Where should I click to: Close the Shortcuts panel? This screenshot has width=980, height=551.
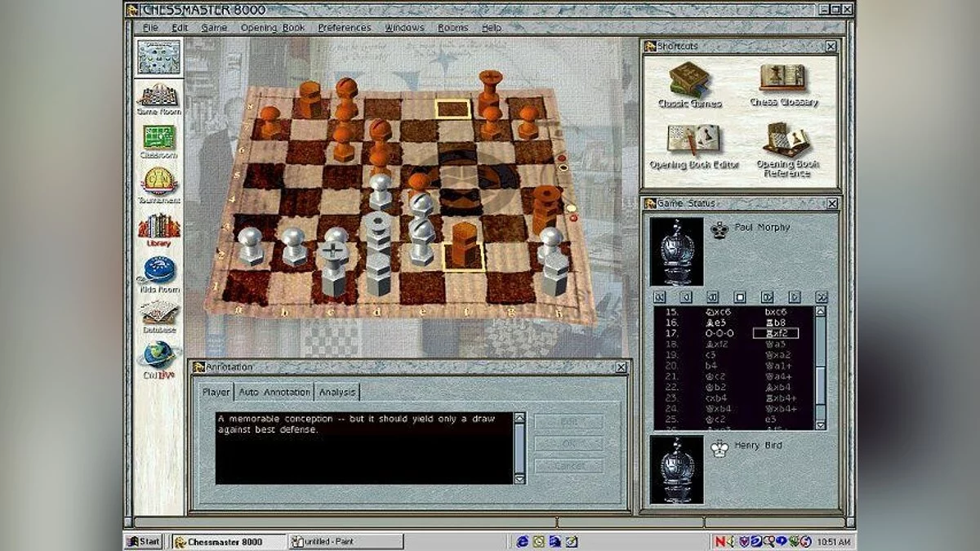(x=831, y=47)
